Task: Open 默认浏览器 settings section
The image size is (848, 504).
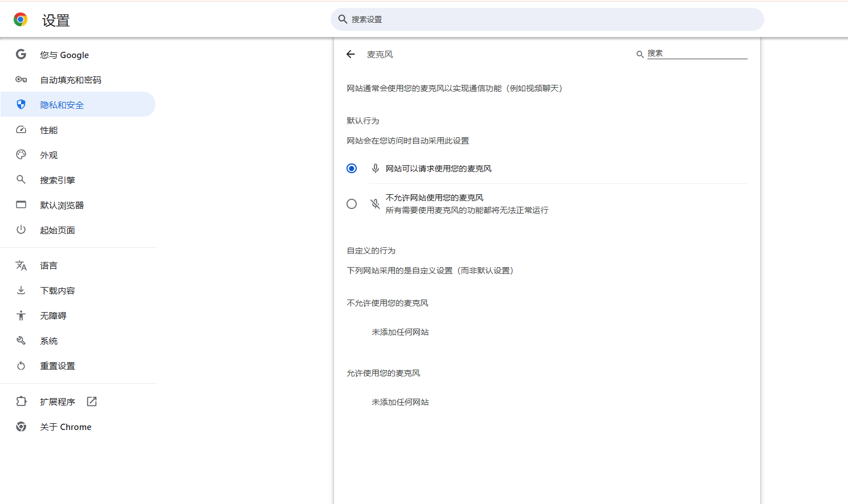Action: pos(78,205)
